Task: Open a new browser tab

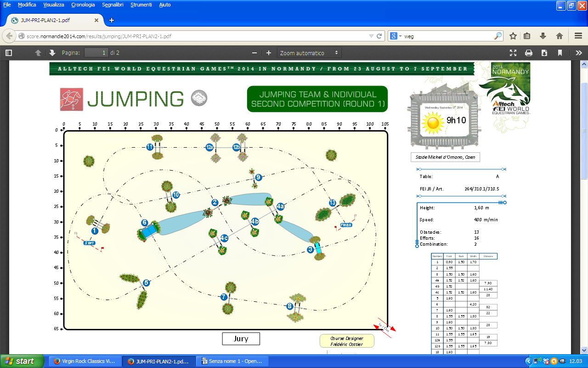Action: [112, 20]
